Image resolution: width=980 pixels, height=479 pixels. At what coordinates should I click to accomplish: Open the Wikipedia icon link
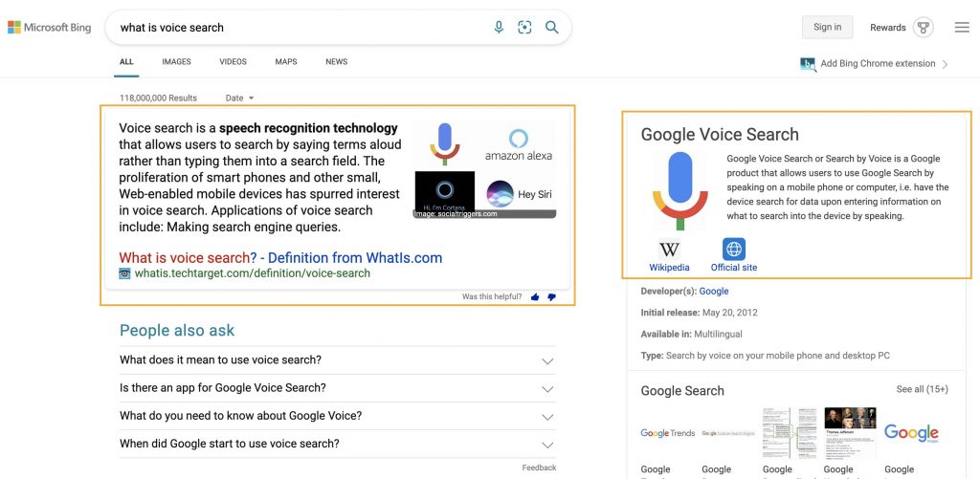(669, 250)
